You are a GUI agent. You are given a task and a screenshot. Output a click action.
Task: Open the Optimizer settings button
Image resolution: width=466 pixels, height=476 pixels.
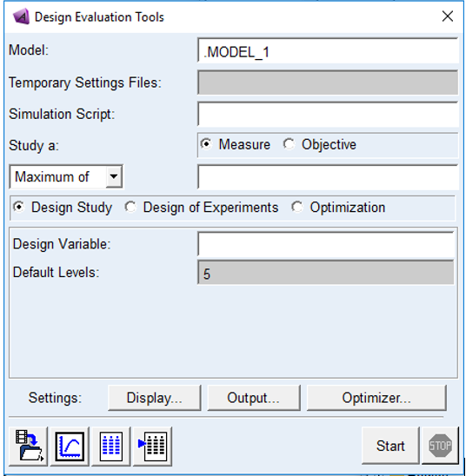click(x=376, y=398)
